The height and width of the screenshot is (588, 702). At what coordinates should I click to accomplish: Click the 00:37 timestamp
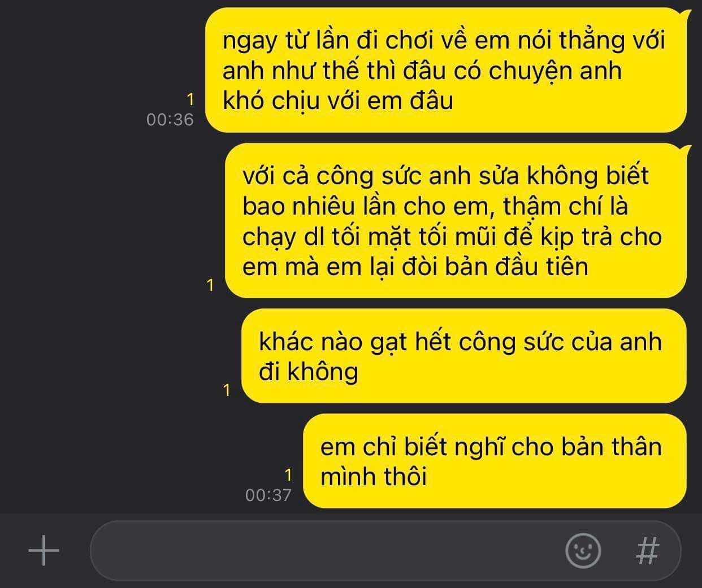268,495
